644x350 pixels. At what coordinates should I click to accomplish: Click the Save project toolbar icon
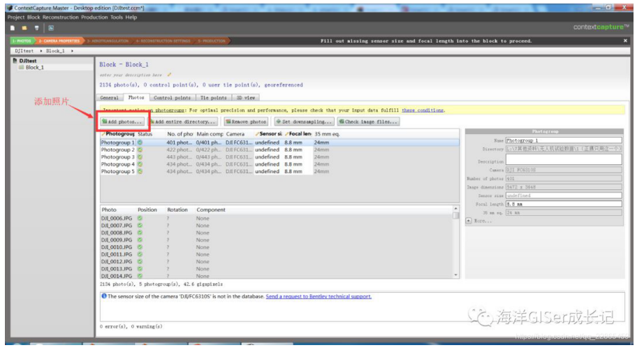(x=36, y=28)
